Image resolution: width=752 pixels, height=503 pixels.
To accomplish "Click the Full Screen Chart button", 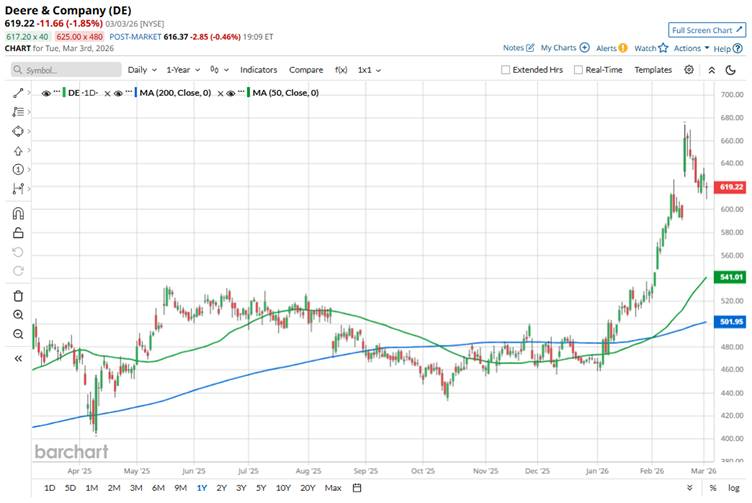I will point(706,31).
